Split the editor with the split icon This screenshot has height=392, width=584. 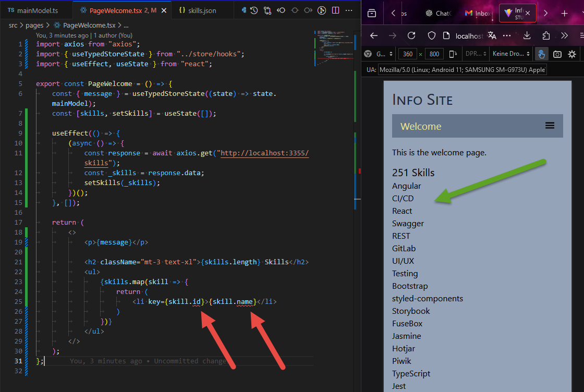tap(335, 10)
